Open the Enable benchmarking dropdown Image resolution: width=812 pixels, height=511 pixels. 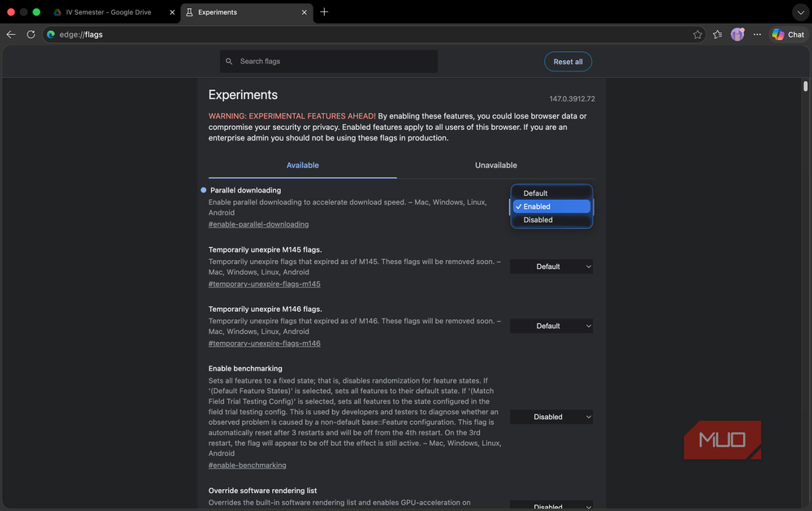coord(551,417)
